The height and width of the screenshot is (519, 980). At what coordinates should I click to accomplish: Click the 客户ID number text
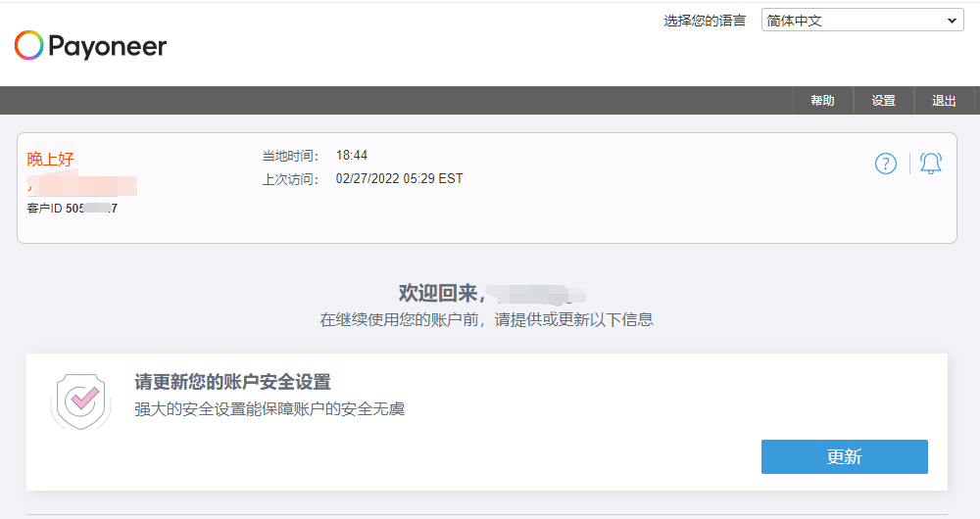pyautogui.click(x=72, y=208)
